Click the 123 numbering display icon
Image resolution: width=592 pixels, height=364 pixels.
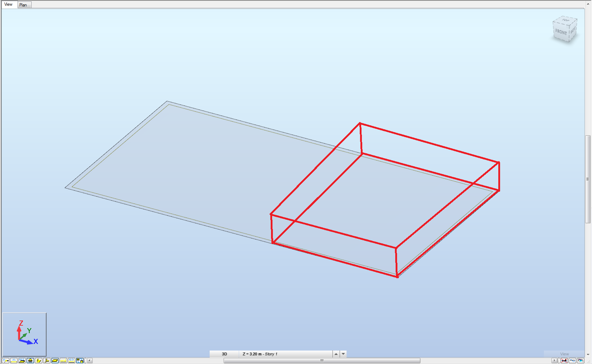72,360
